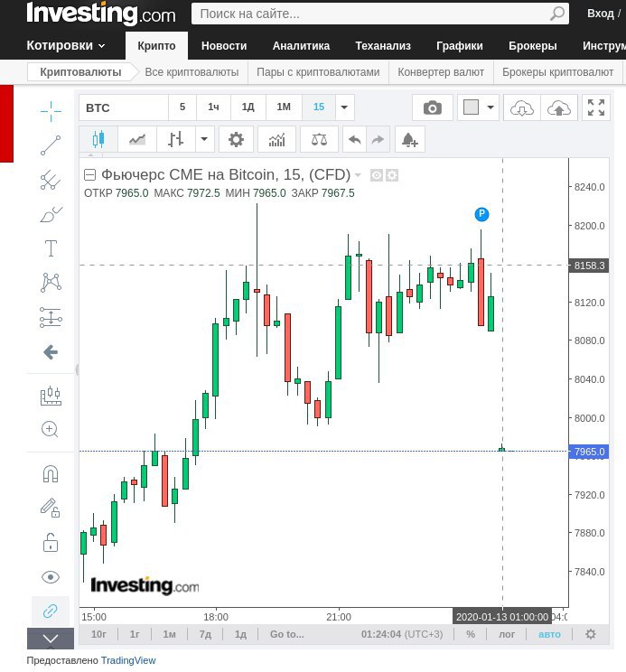
Task: Enter fullscreen chart mode
Action: 596,107
